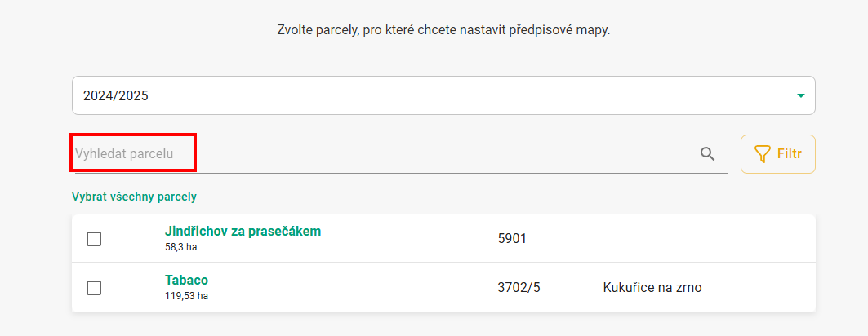Click the underline area of the search bar

(402, 173)
